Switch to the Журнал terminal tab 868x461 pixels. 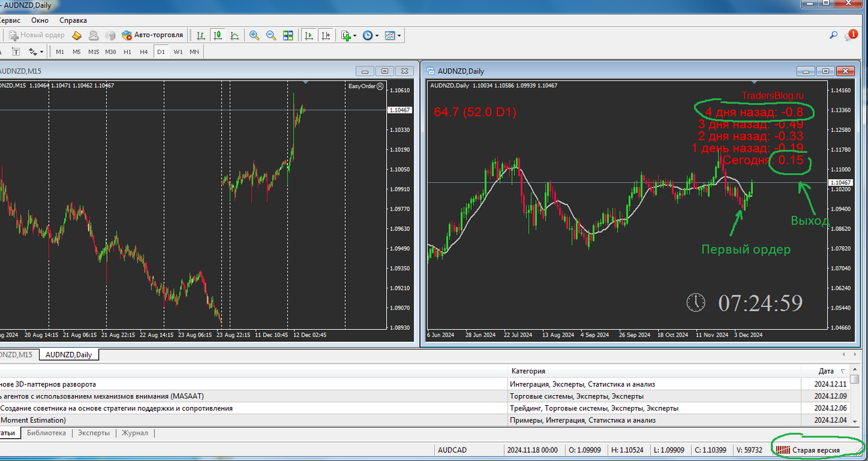135,433
